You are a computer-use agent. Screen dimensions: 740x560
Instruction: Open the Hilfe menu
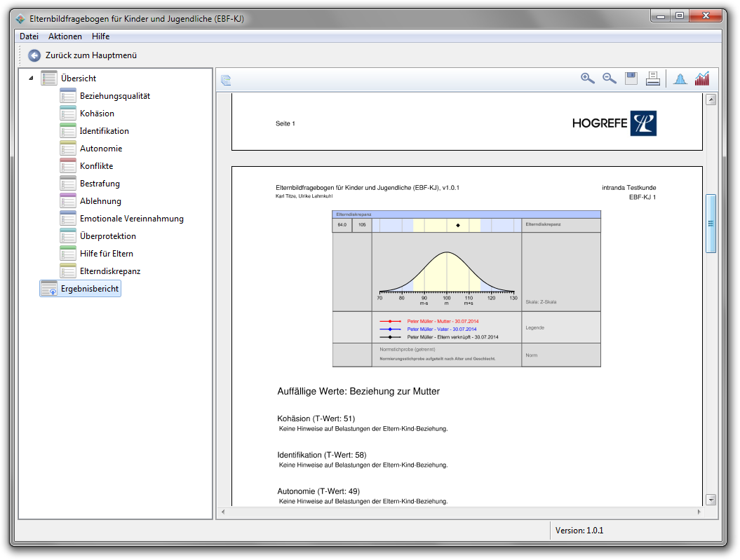click(x=100, y=36)
